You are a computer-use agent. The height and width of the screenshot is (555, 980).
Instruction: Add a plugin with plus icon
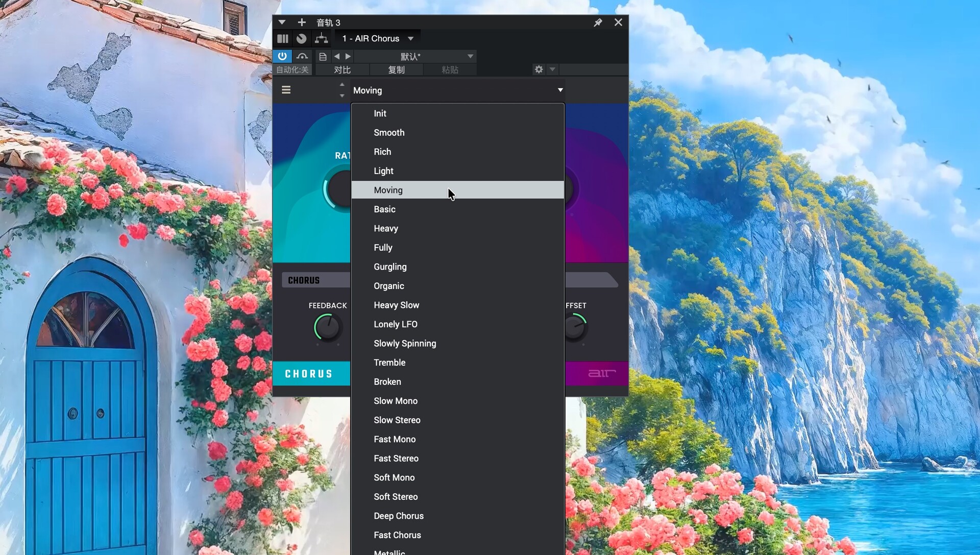click(x=302, y=22)
